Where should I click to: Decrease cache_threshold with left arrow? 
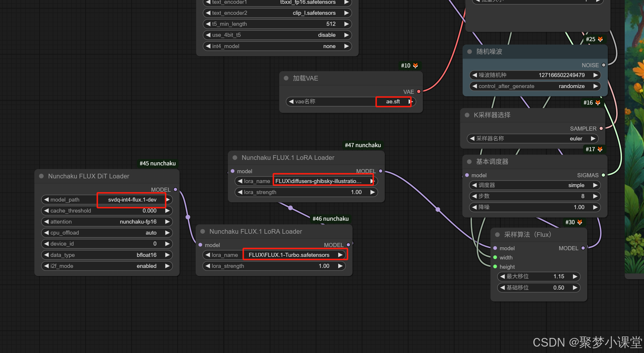click(x=46, y=211)
